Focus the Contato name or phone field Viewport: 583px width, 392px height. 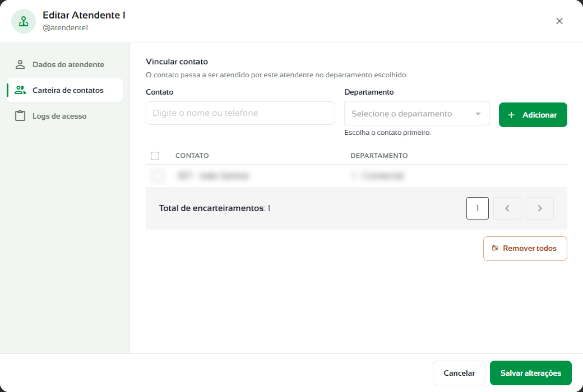point(240,113)
